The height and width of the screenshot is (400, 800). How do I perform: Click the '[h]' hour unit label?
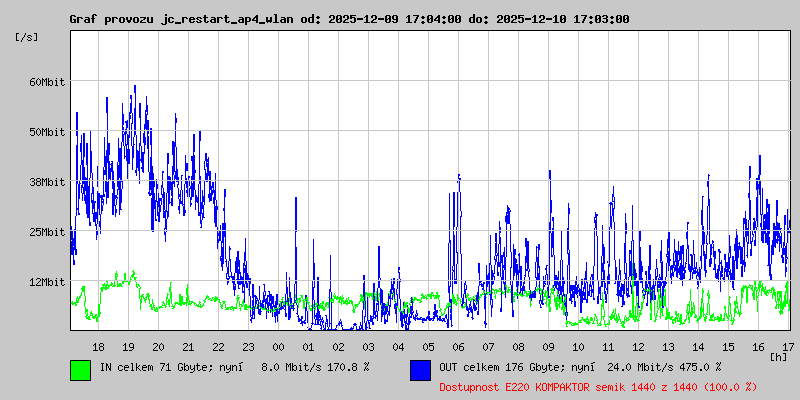[x=779, y=357]
